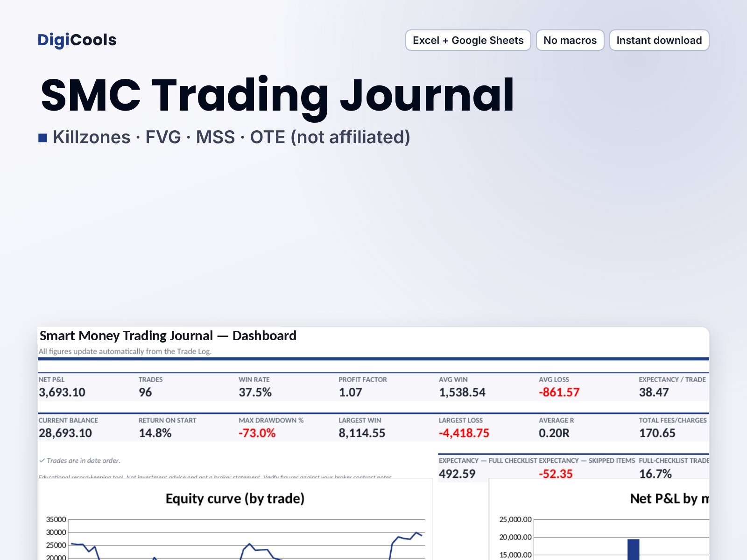Viewport: 747px width, 560px height.
Task: Click the Instant download badge
Action: click(659, 40)
